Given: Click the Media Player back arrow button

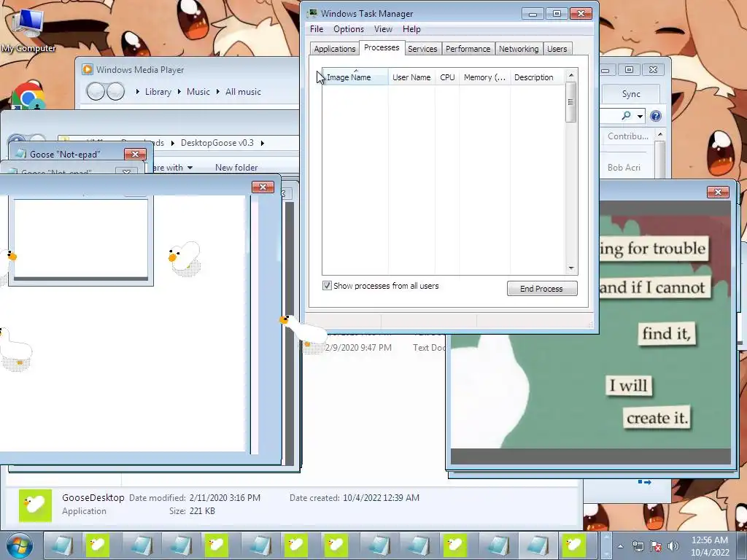Looking at the screenshot, I should pyautogui.click(x=96, y=91).
